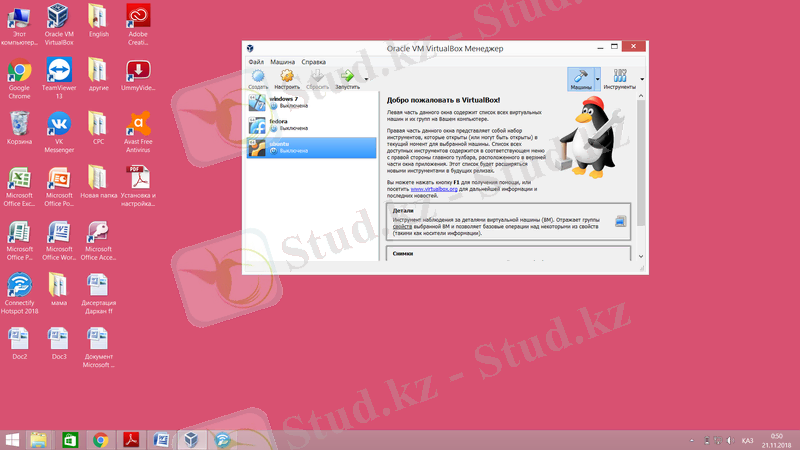The width and height of the screenshot is (800, 450).
Task: Click the Детали tool icon on the right
Action: 620,221
